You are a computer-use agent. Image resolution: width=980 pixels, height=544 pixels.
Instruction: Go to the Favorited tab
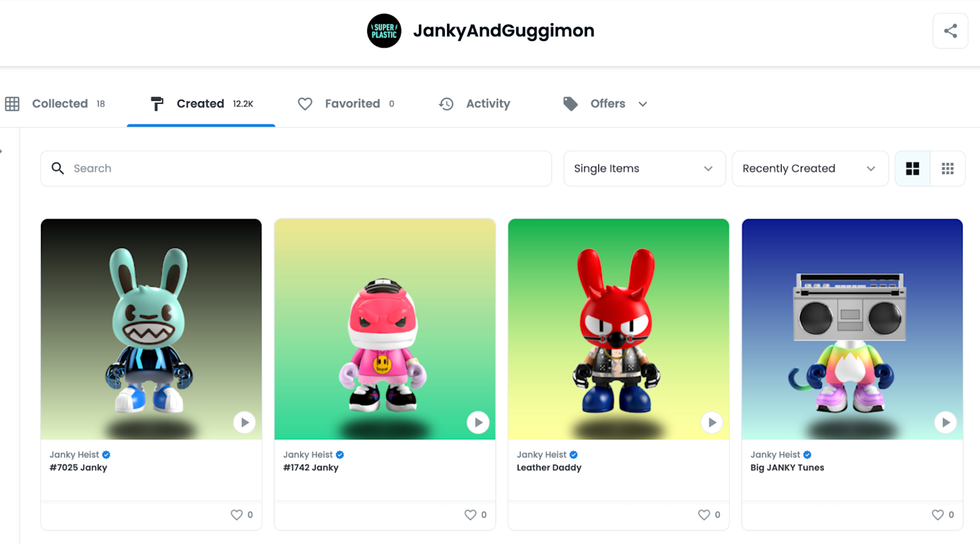coord(346,104)
